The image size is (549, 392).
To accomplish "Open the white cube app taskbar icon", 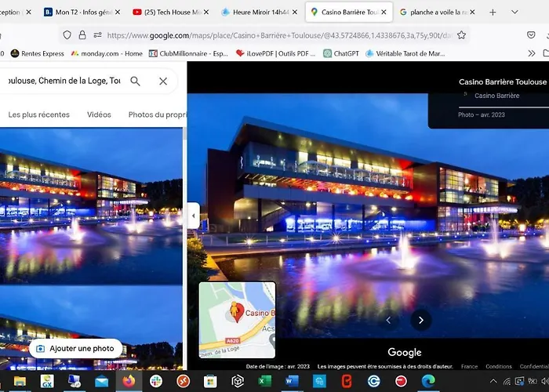I will 238,381.
